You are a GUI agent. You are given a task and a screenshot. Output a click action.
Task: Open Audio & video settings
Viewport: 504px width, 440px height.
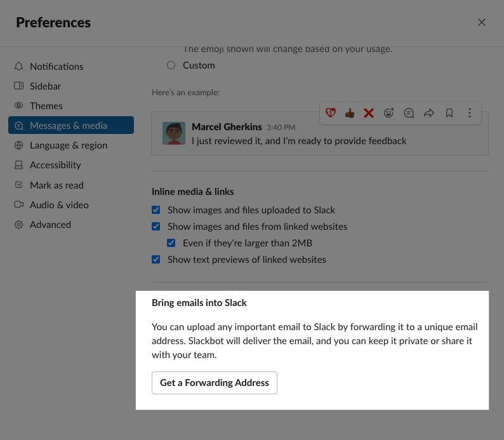pos(71,204)
